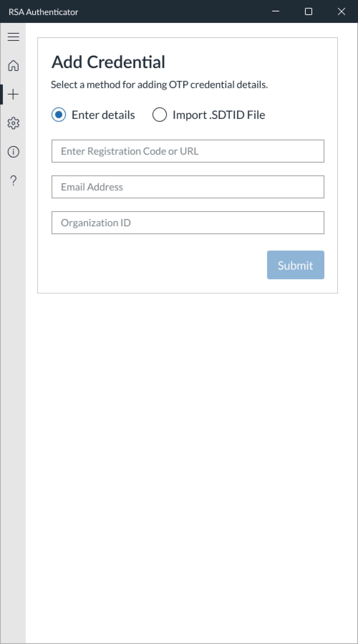The width and height of the screenshot is (358, 644).
Task: Go to the Home screen icon
Action: coord(13,66)
